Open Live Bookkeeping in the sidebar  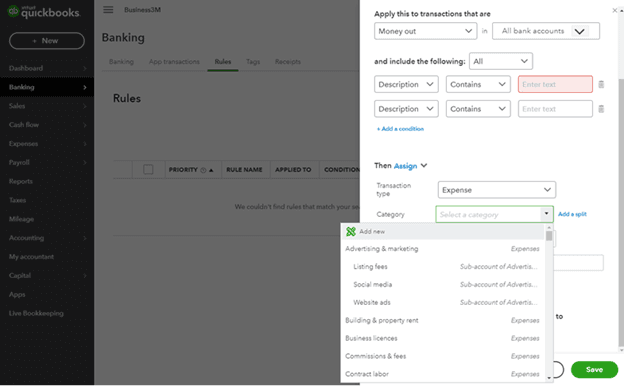pos(47,313)
